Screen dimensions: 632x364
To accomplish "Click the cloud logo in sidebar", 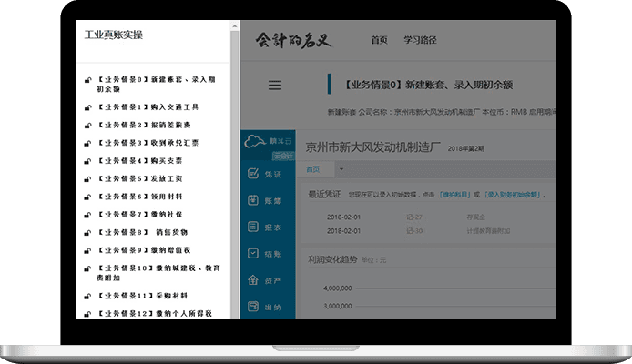I will [255, 140].
